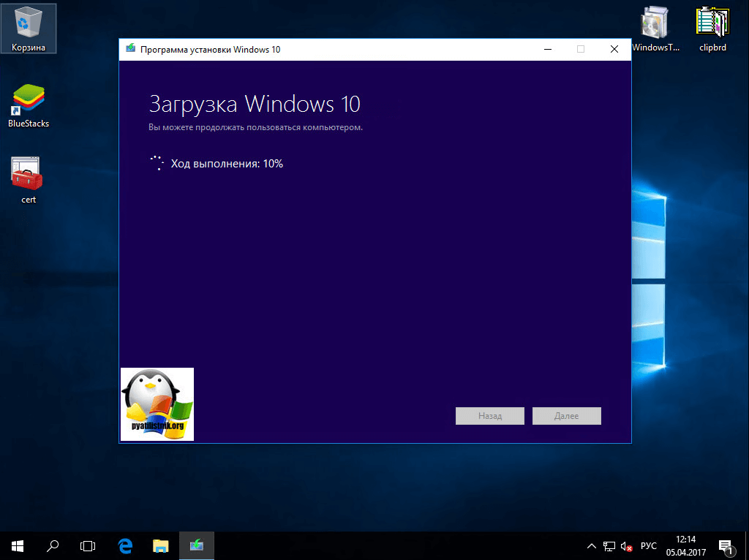749x560 pixels.
Task: Click the Далее button
Action: 566,416
